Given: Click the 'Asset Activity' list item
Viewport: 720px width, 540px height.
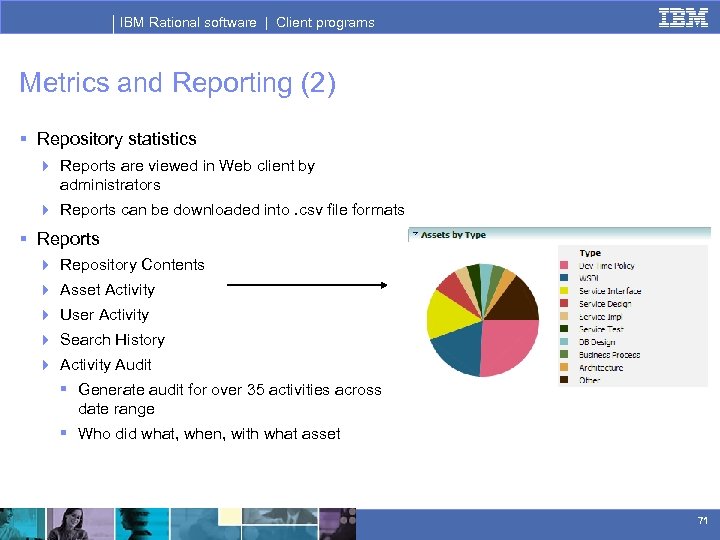Looking at the screenshot, I should [107, 290].
